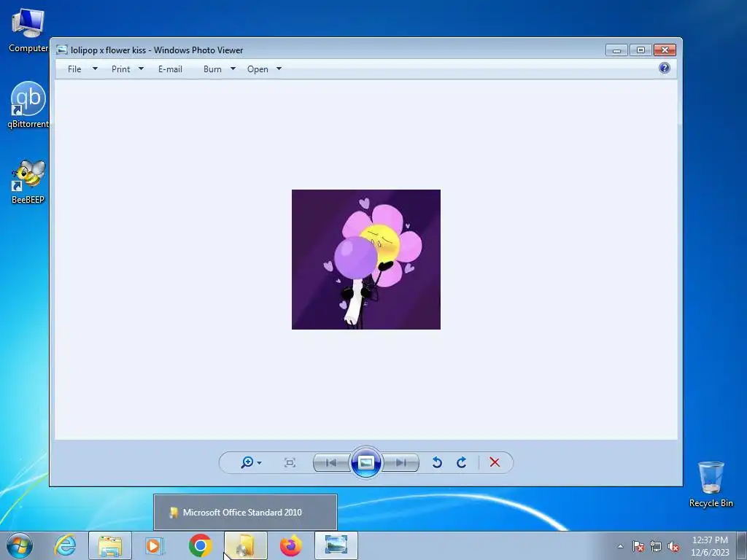Click Microsoft Office Standard 2010 preview
This screenshot has height=560, width=747.
(x=245, y=513)
